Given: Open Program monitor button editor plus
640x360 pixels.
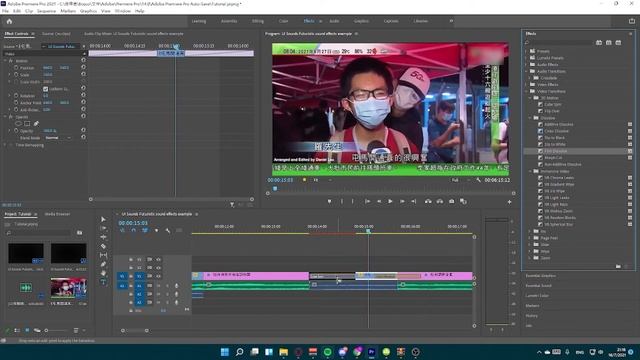Looking at the screenshot, I should click(x=509, y=202).
